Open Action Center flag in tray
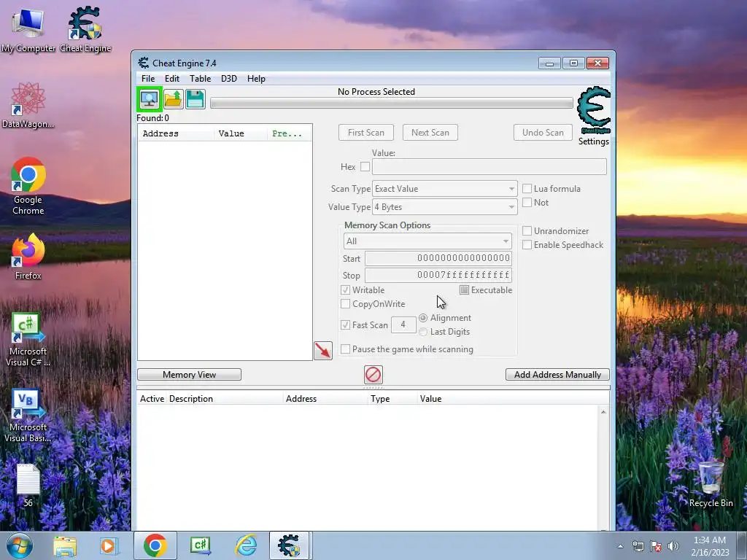The height and width of the screenshot is (560, 747). pyautogui.click(x=656, y=547)
